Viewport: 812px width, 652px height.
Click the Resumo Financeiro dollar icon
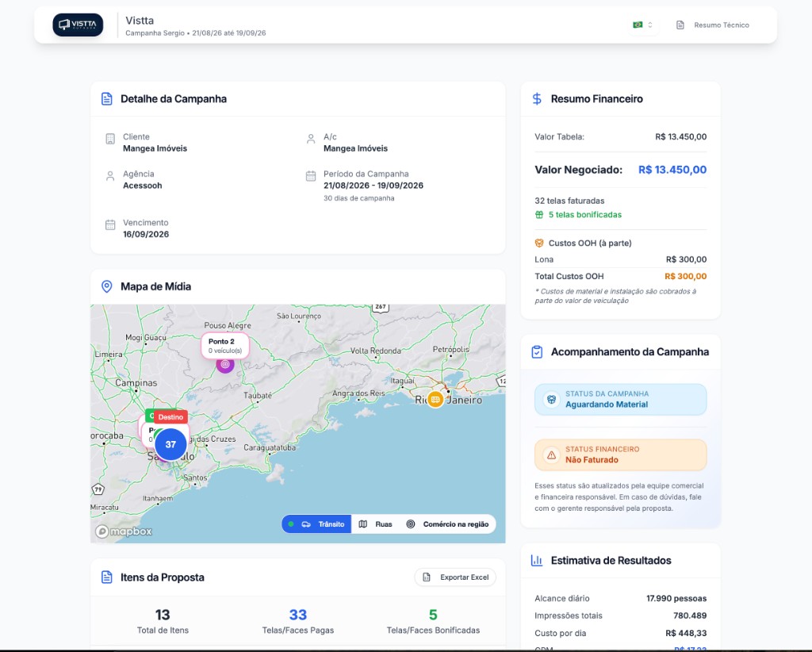pyautogui.click(x=537, y=99)
